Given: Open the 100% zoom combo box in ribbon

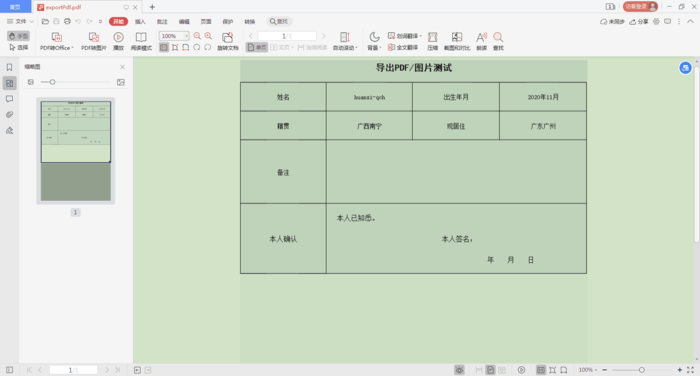Looking at the screenshot, I should point(174,36).
